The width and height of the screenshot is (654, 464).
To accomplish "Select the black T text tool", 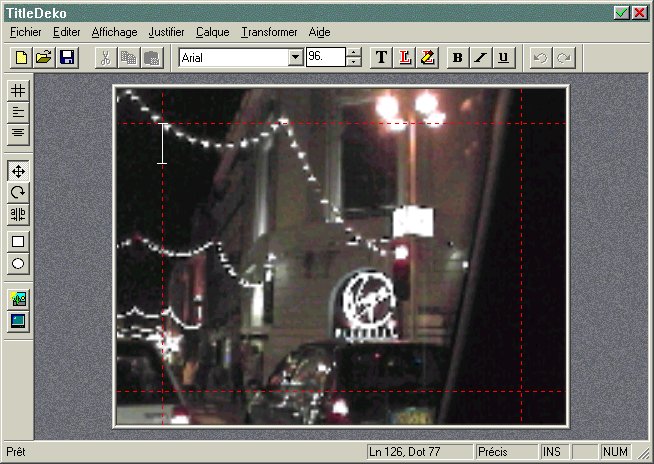I will [x=381, y=57].
